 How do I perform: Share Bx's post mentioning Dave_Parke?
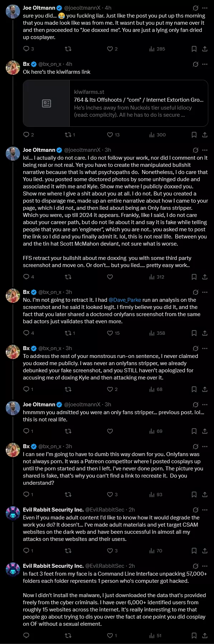[x=205, y=333]
